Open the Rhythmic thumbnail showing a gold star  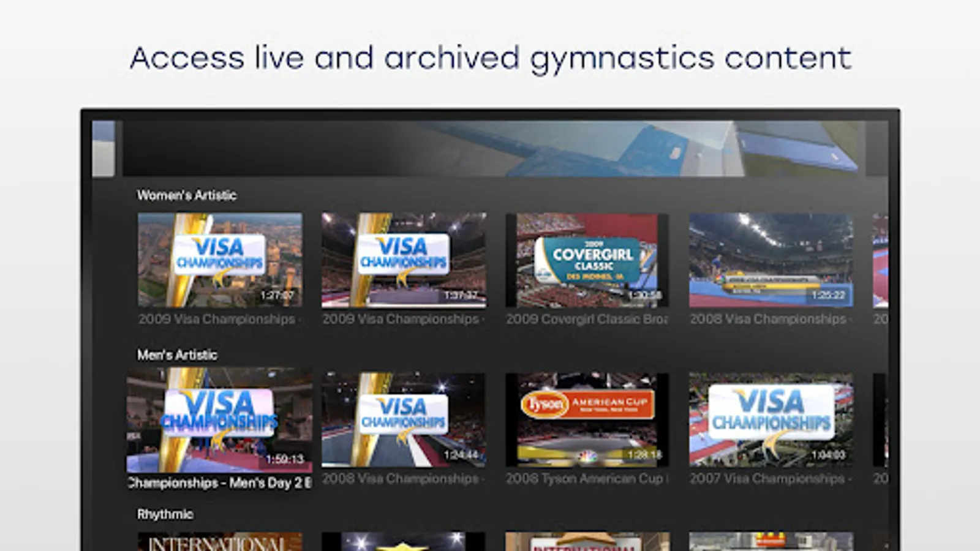point(404,541)
